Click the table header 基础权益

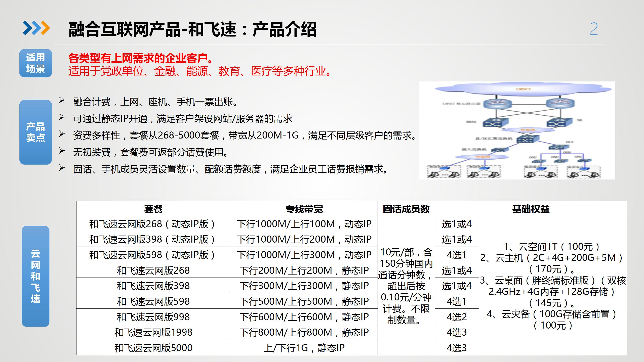pyautogui.click(x=531, y=209)
